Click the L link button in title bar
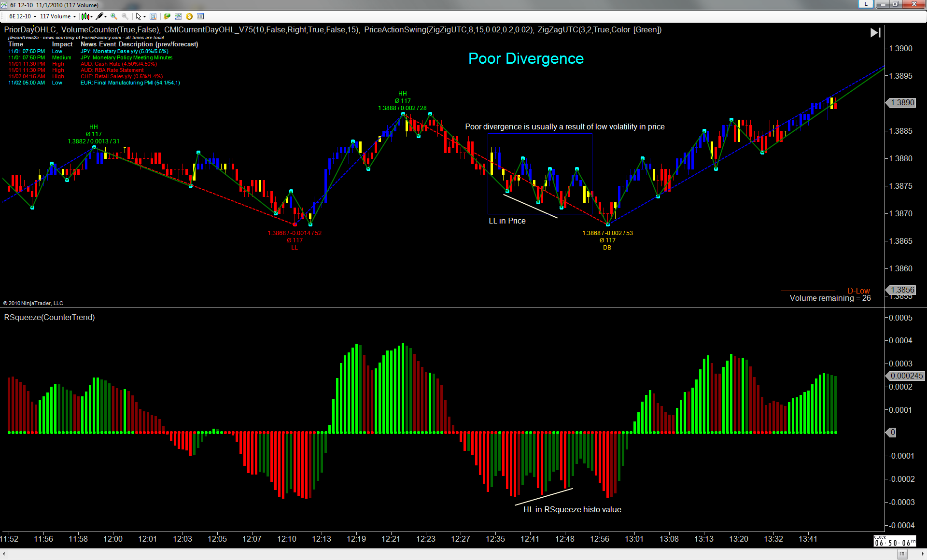Viewport: 927px width, 560px height. pos(866,4)
